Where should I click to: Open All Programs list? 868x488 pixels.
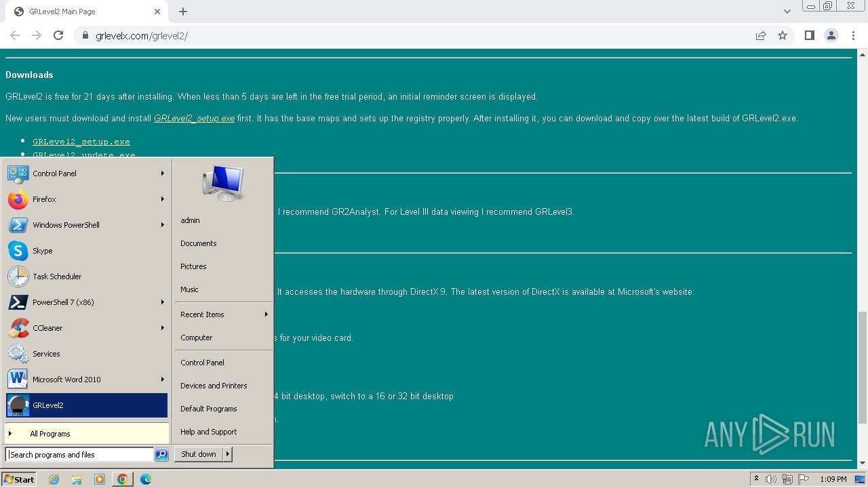[x=87, y=434]
